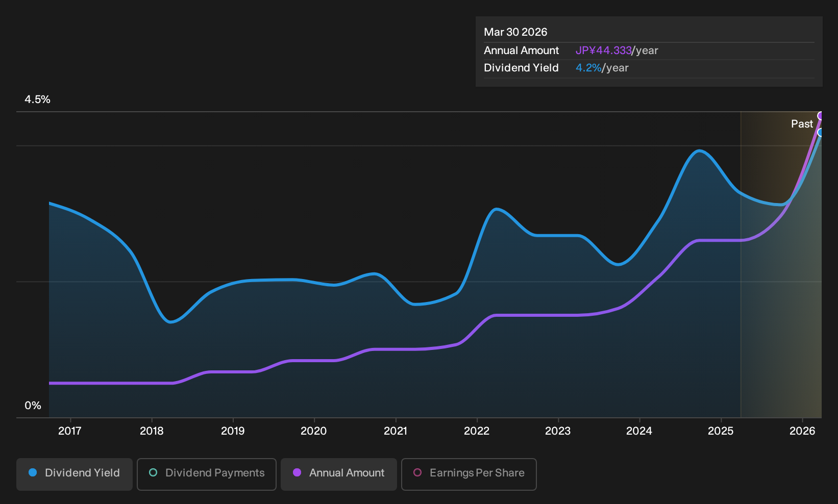Click the 2021 x-axis label
Screen dimensions: 838x504
pos(396,431)
